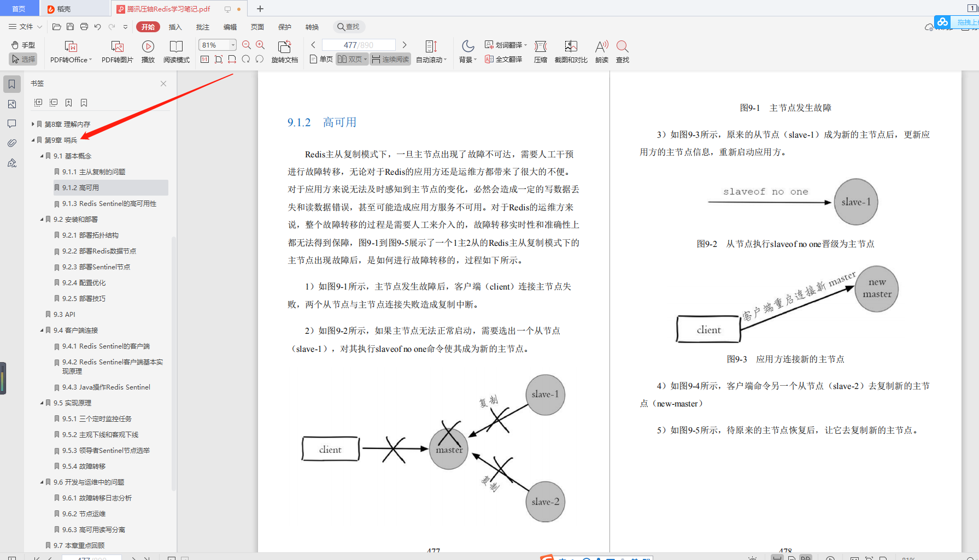Delete the selected bookmark
The width and height of the screenshot is (979, 560).
tap(84, 103)
